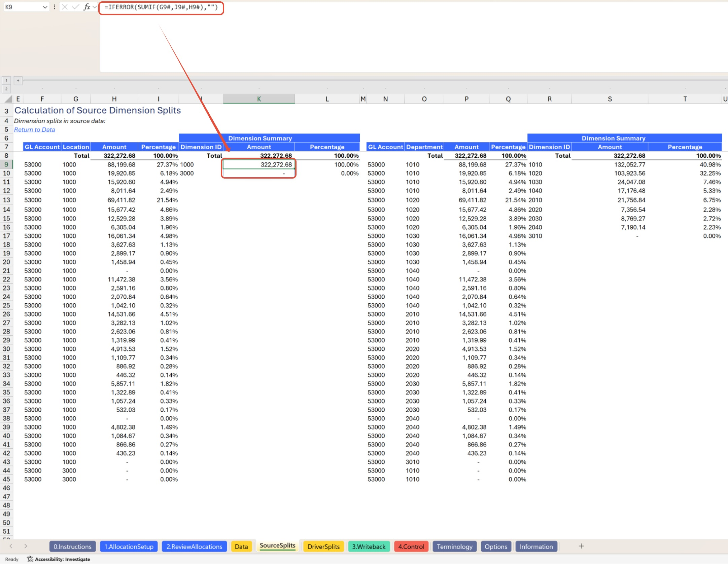Image resolution: width=728 pixels, height=564 pixels.
Task: Add a new sheet with plus icon
Action: (x=581, y=546)
